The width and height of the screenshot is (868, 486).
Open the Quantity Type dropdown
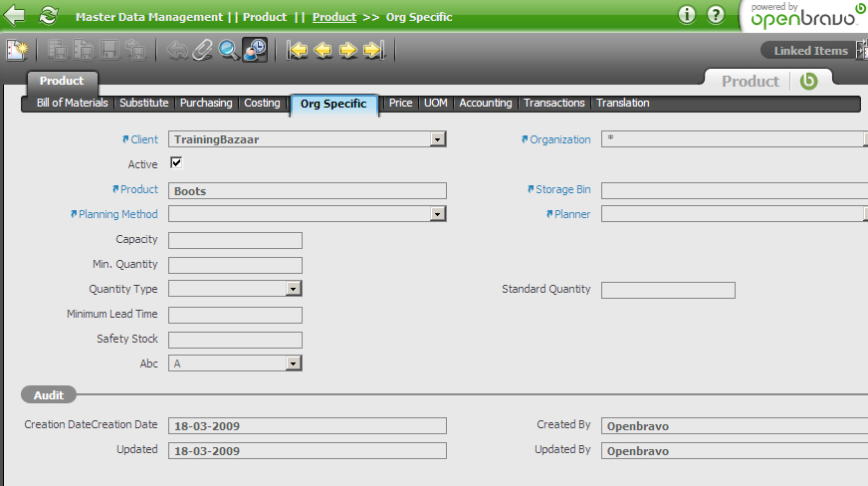pyautogui.click(x=293, y=289)
